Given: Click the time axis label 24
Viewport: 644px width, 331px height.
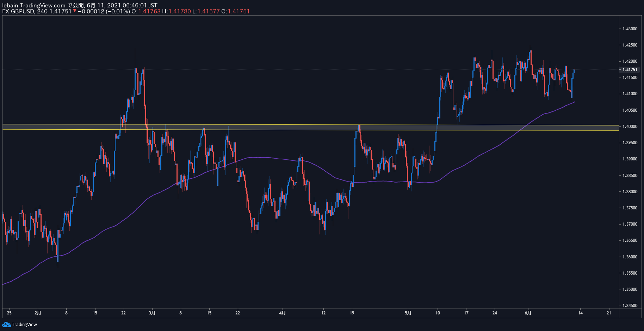Looking at the screenshot, I should (495, 313).
